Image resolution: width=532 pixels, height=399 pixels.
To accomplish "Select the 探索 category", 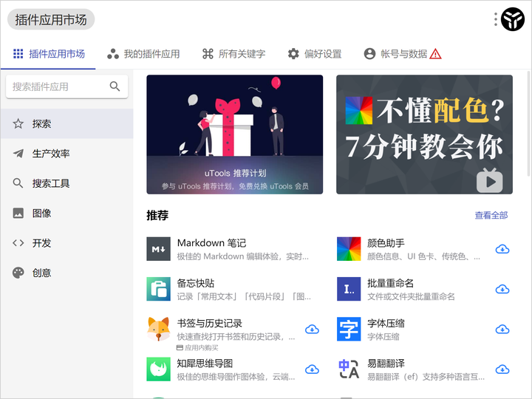I will coord(66,123).
